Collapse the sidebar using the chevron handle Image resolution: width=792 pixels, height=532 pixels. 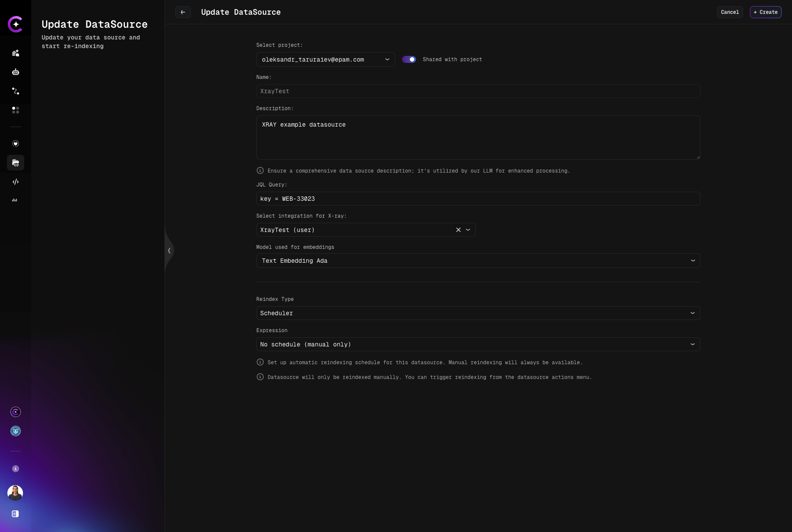169,251
